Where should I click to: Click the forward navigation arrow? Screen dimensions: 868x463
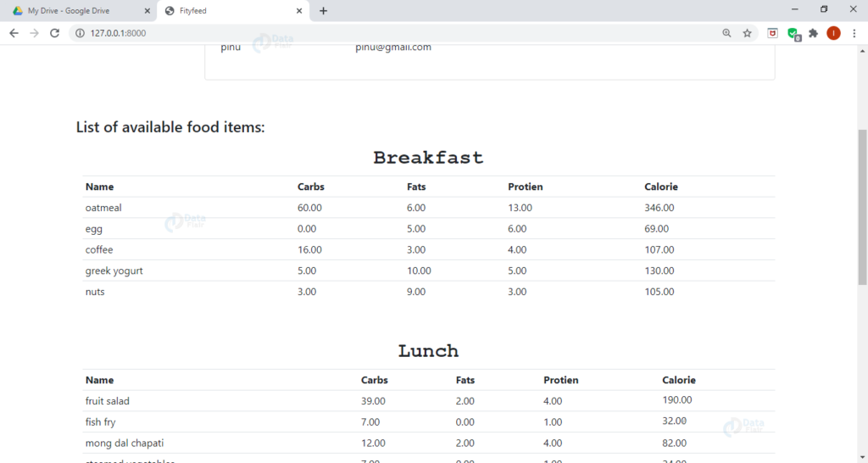pyautogui.click(x=34, y=33)
